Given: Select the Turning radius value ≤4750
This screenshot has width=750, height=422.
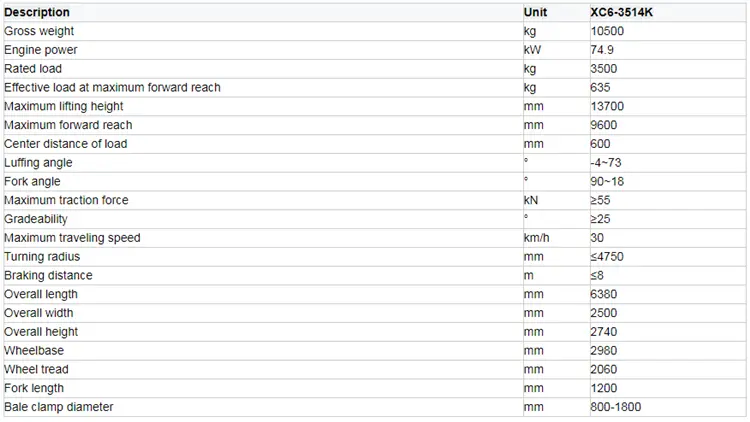Looking at the screenshot, I should (x=607, y=256).
